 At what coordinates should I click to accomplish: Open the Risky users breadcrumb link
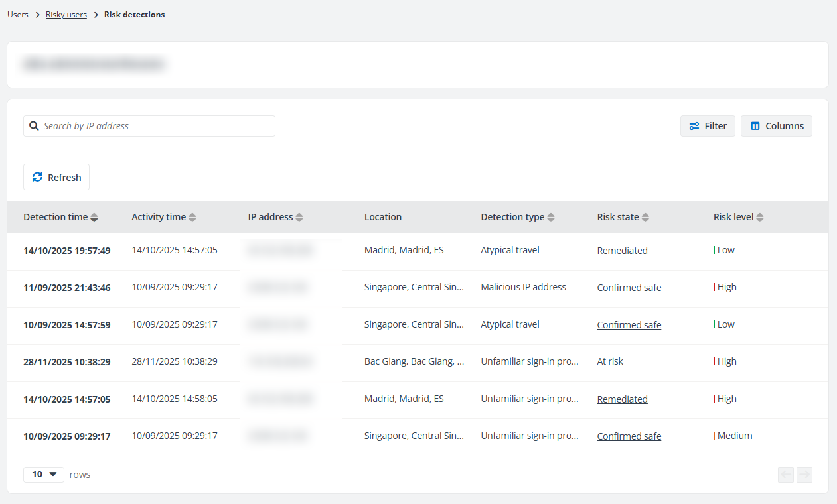click(66, 14)
